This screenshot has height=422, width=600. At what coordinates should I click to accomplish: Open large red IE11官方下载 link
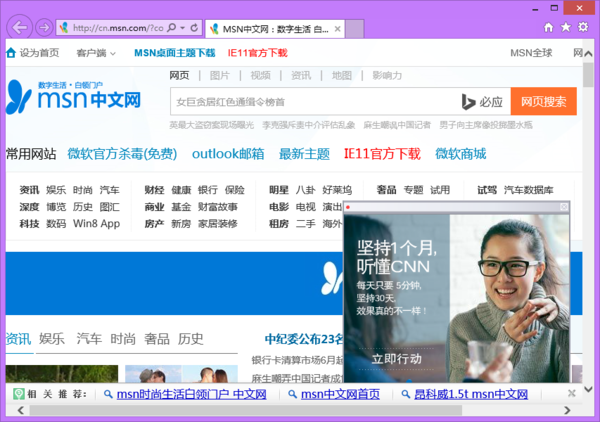382,154
